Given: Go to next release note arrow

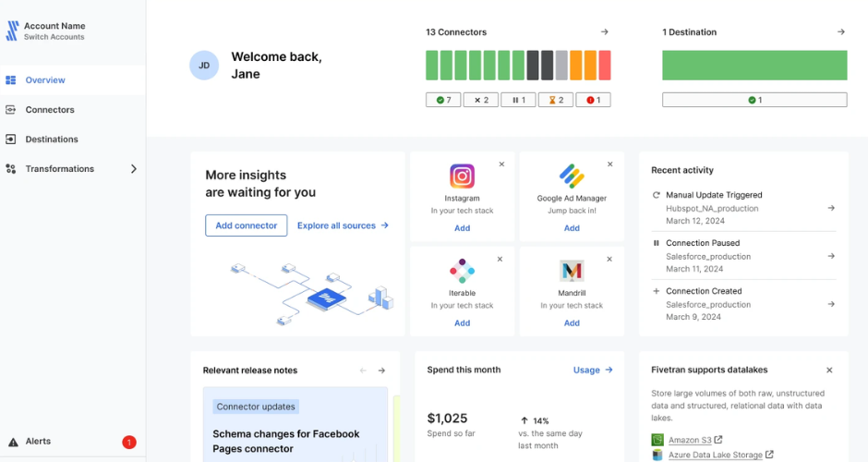Looking at the screenshot, I should pyautogui.click(x=381, y=371).
